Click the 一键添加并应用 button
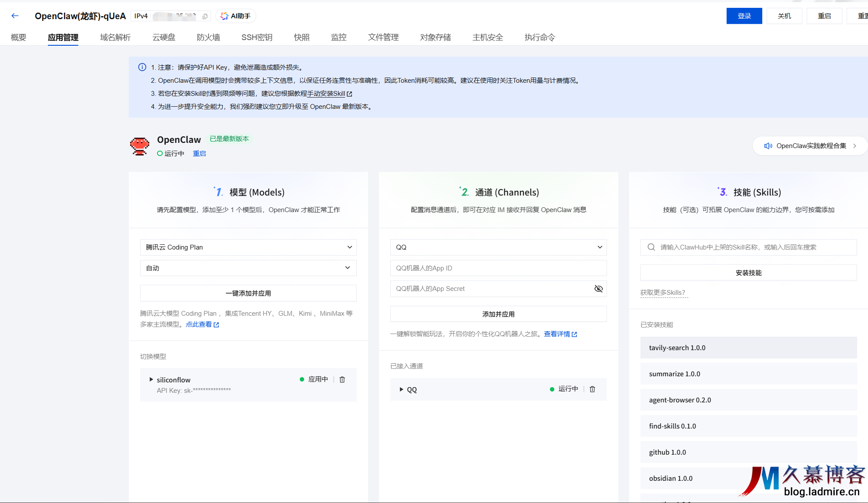This screenshot has height=503, width=868. tap(248, 294)
